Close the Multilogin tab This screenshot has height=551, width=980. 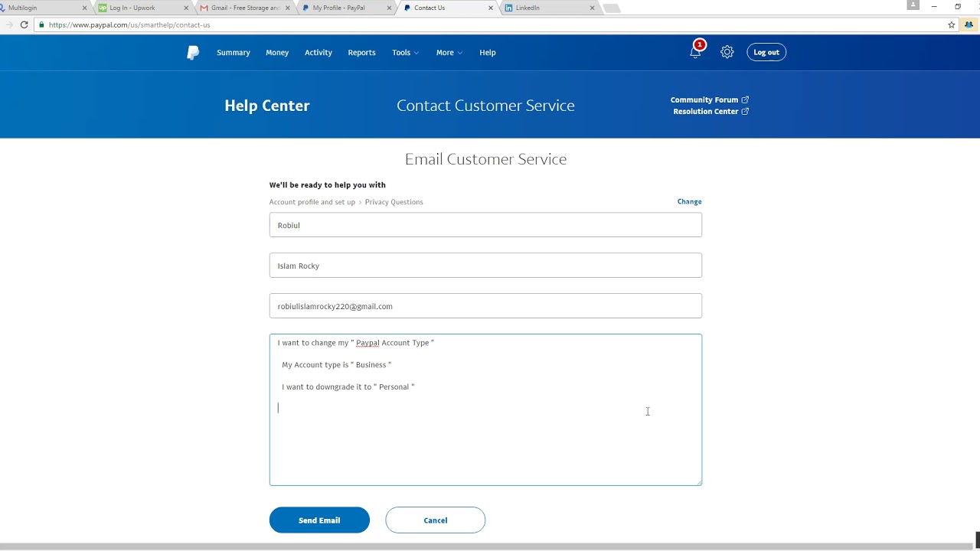84,8
